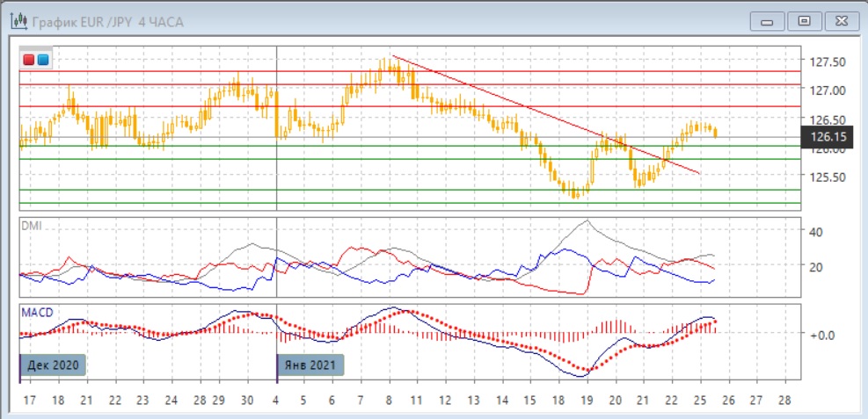868x419 pixels.
Task: Click the blue square chart button
Action: [42, 60]
